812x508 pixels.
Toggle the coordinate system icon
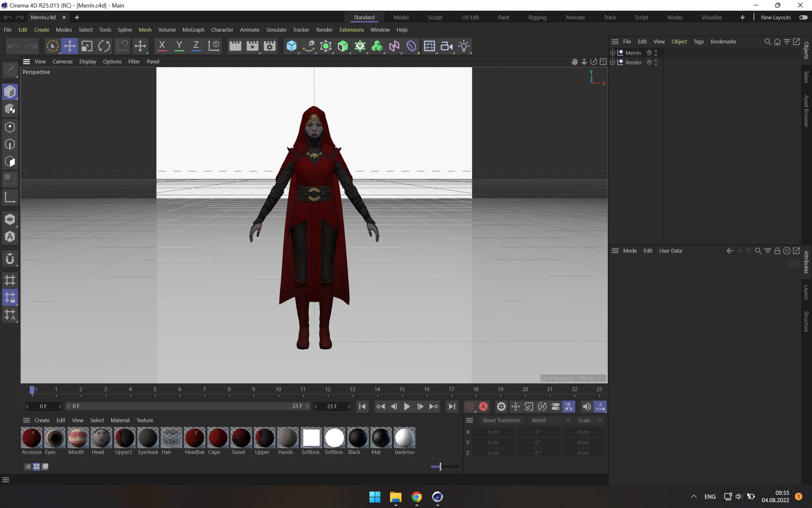[x=214, y=46]
